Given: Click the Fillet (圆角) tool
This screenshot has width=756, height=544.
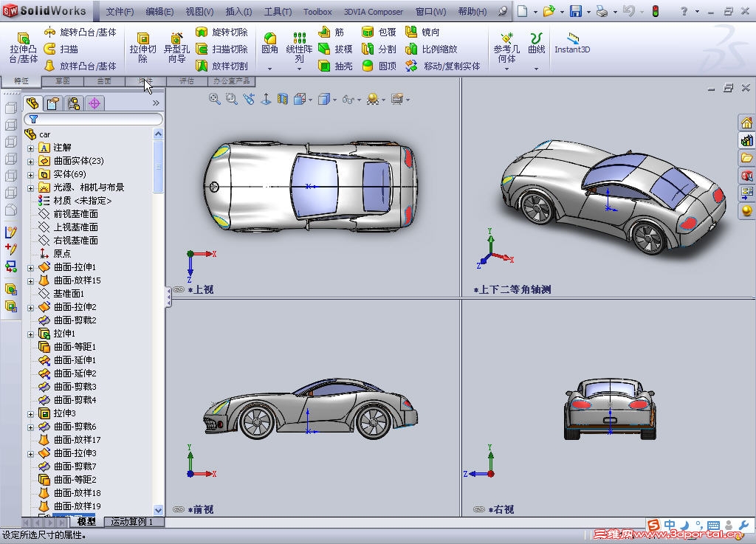Looking at the screenshot, I should tap(269, 44).
